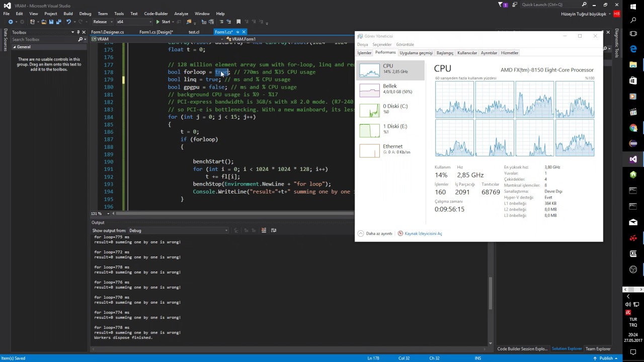This screenshot has height=362, width=644.
Task: Expand Daha az ayrıntı in Task Manager
Action: point(375,233)
